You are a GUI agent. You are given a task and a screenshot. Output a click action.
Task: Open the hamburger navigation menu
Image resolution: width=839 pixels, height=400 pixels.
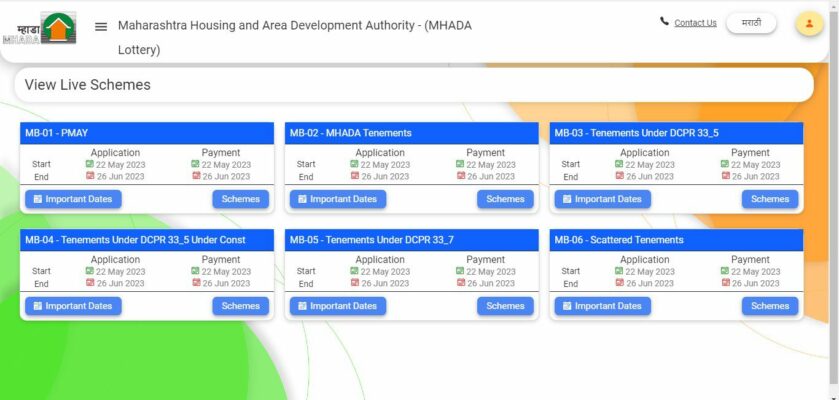click(x=101, y=26)
